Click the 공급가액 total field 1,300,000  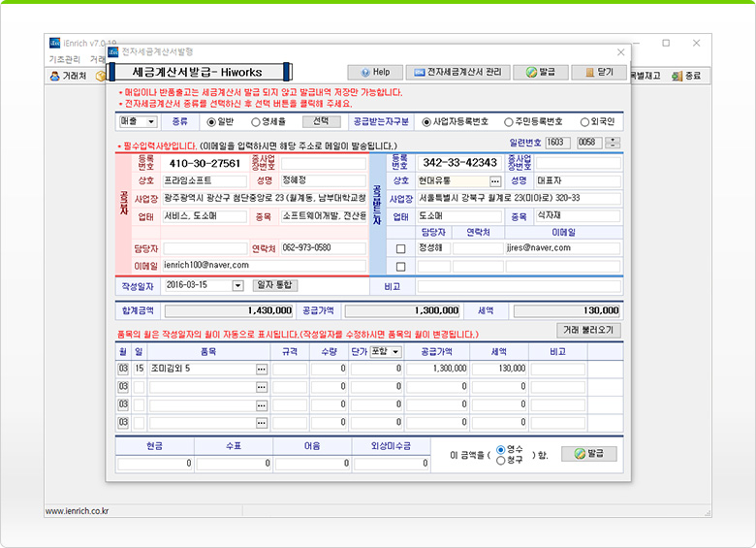[x=402, y=311]
